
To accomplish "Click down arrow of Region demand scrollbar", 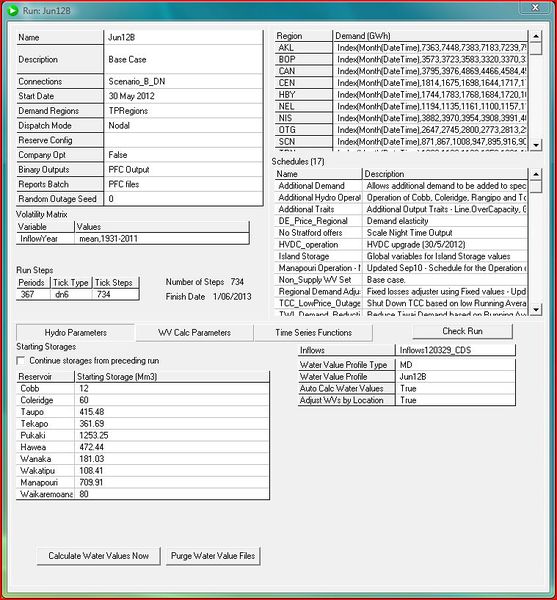I will (x=536, y=145).
